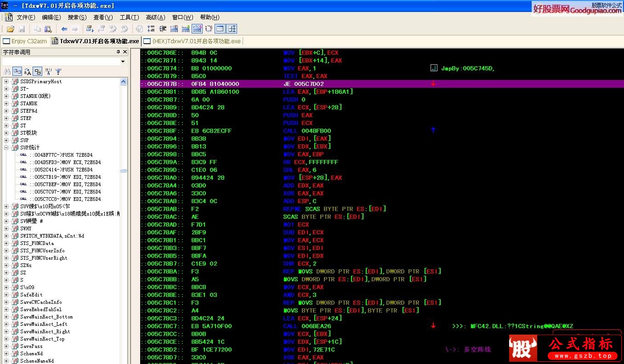Click the line-spacing arrows toolbar icon
The image size is (624, 364).
pyautogui.click(x=151, y=29)
